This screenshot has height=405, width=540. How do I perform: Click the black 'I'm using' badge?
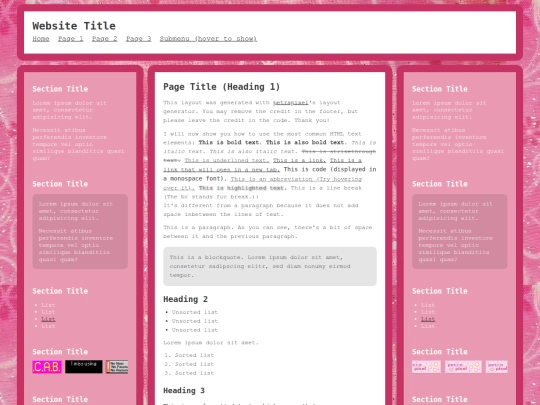[84, 367]
